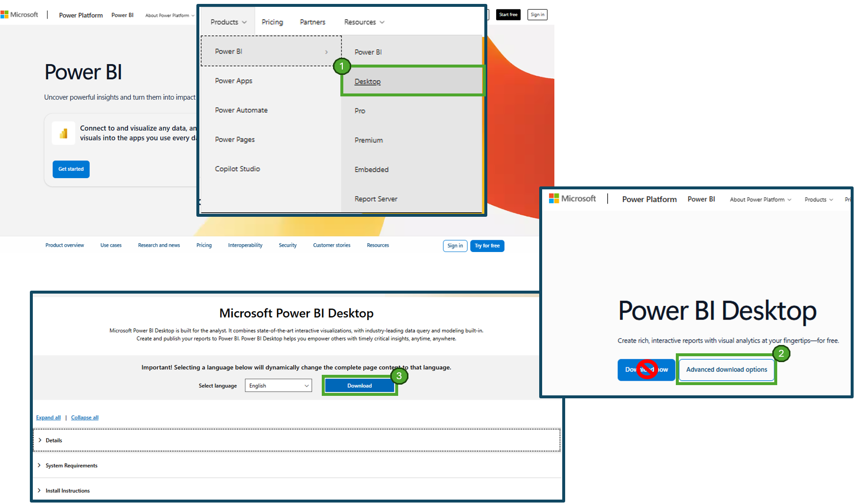
Task: Click Power BI link in top-left header
Action: coord(122,15)
